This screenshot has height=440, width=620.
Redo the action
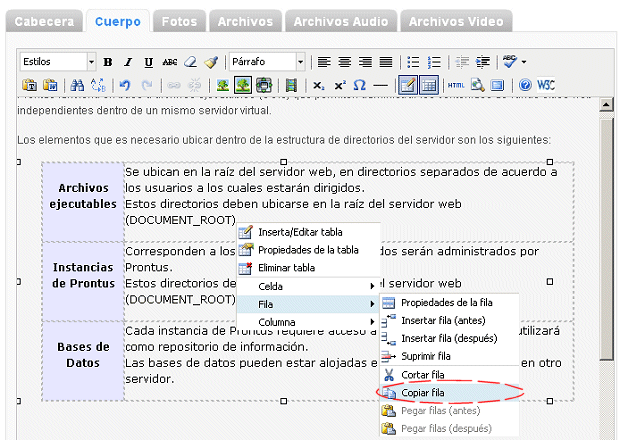(147, 85)
